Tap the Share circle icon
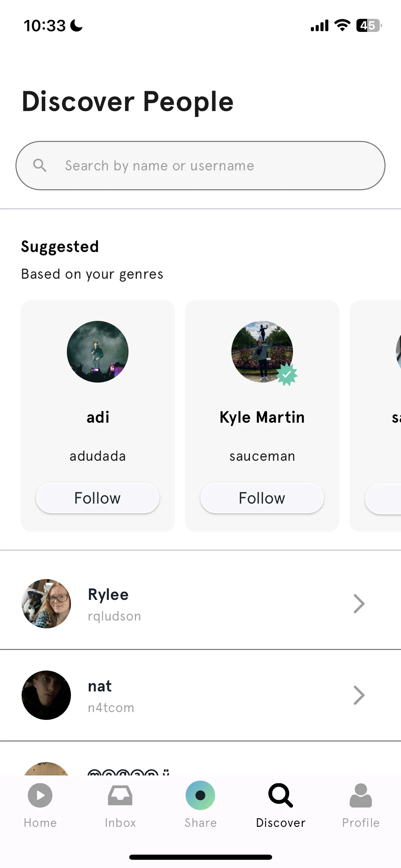This screenshot has height=868, width=401. point(200,795)
